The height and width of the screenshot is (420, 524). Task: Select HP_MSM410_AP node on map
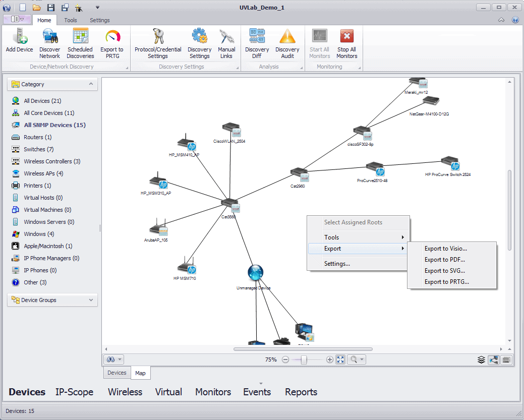[x=186, y=143]
